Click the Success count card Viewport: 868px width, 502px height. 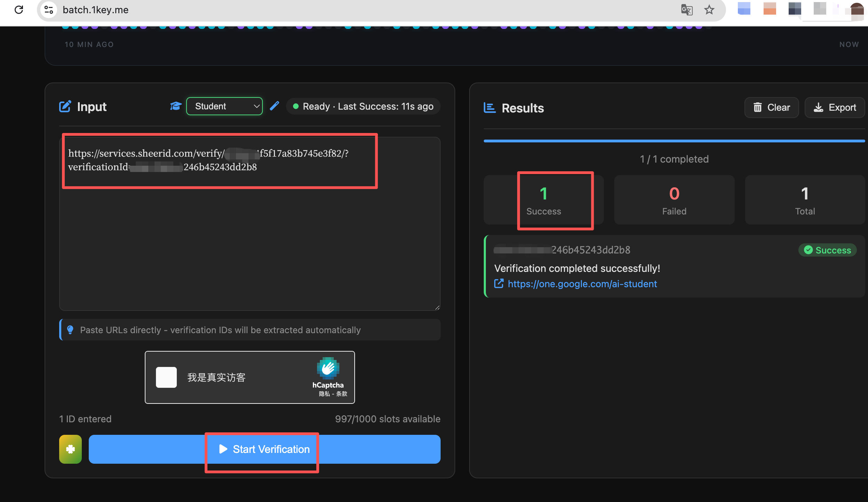pos(544,200)
